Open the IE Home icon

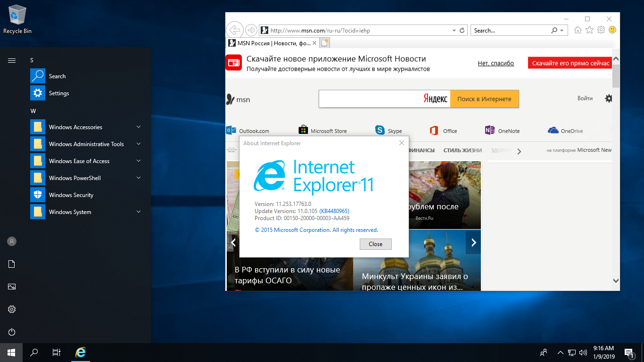[578, 30]
